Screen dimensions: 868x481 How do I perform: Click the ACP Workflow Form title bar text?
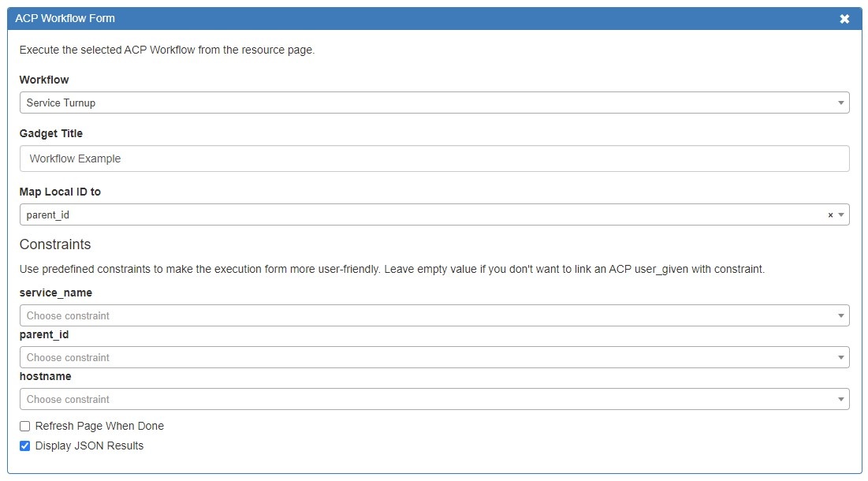pyautogui.click(x=65, y=18)
